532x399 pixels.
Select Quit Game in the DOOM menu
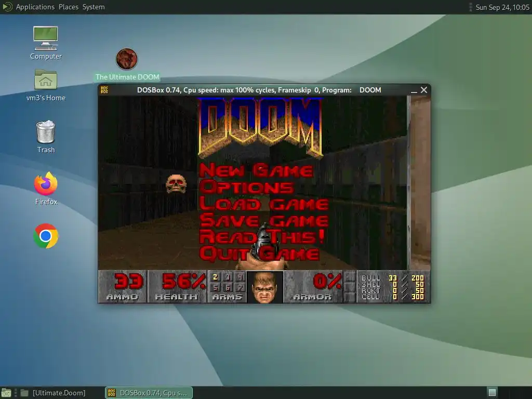pyautogui.click(x=260, y=254)
